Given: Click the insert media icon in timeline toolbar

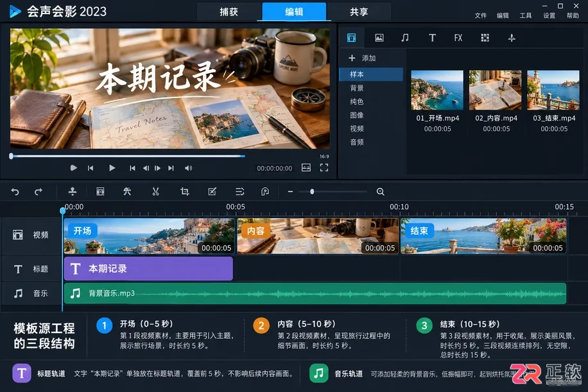Looking at the screenshot, I should [x=73, y=191].
